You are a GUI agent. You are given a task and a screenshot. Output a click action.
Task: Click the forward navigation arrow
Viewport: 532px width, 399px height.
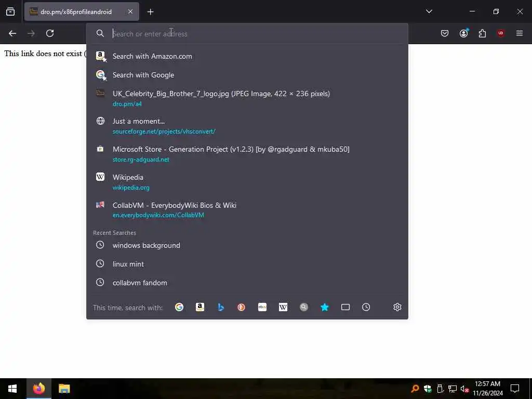31,33
